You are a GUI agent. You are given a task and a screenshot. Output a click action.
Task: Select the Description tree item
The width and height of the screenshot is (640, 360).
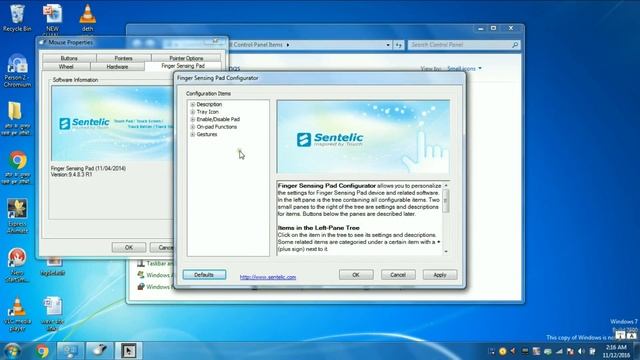[209, 104]
